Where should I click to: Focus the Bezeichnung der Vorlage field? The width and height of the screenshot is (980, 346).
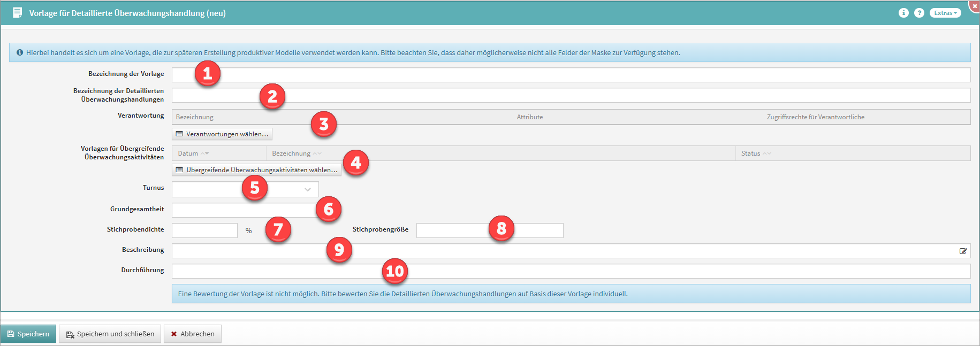571,75
